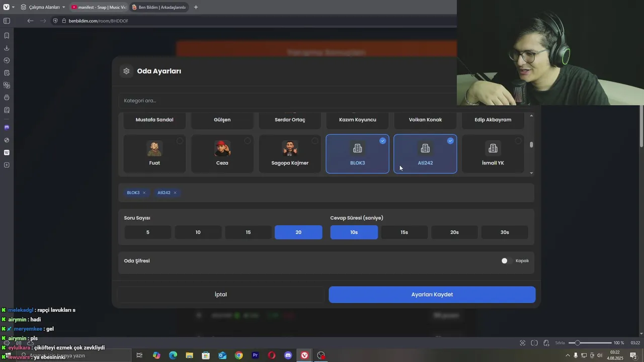Select the Fuat category card
The height and width of the screenshot is (362, 644).
154,154
